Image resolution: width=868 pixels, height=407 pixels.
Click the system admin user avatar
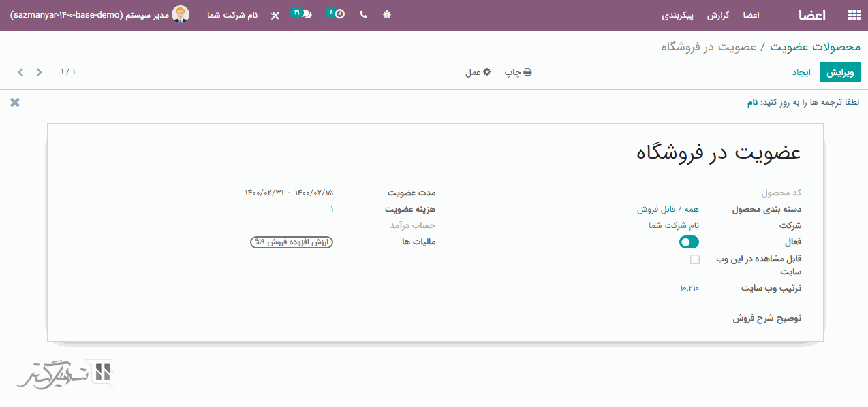pos(181,14)
